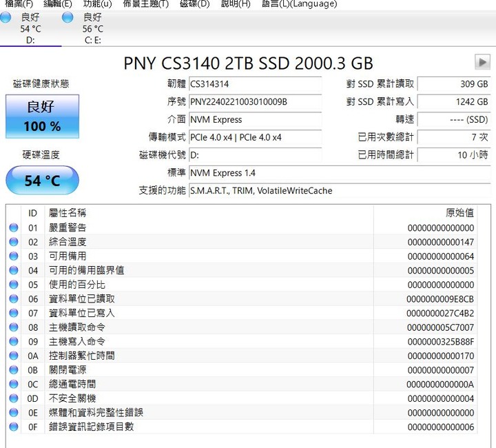Image resolution: width=496 pixels, height=448 pixels.
Task: Open the 檔案(F) menu
Action: click(x=19, y=4)
